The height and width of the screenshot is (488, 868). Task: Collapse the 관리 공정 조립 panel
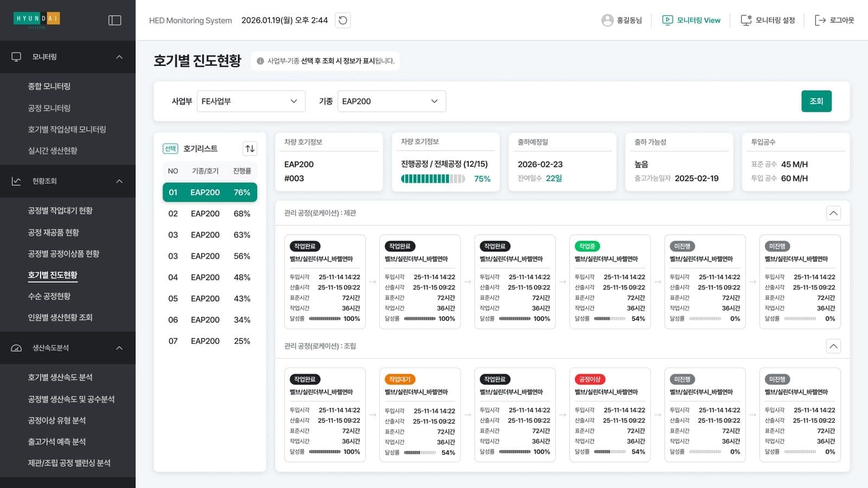[833, 346]
